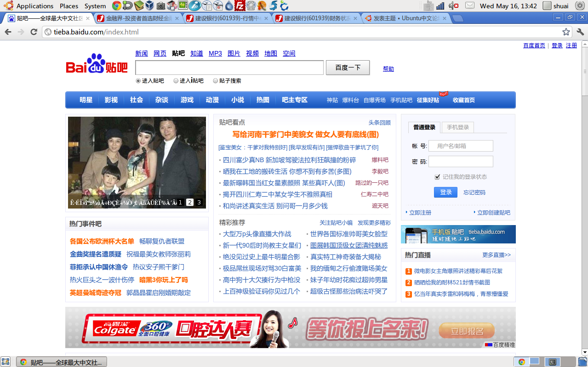Open VirtualBox from the top panel launcher
588x367 pixels.
pyautogui.click(x=149, y=6)
